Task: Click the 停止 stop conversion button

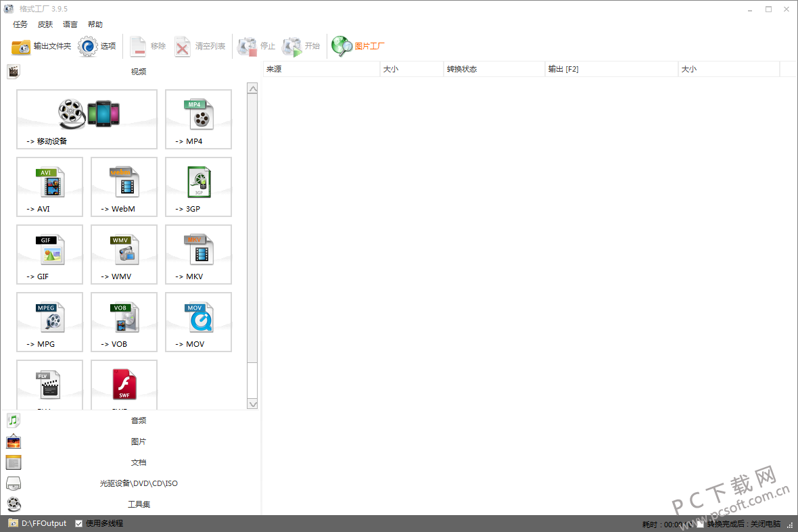Action: click(256, 46)
